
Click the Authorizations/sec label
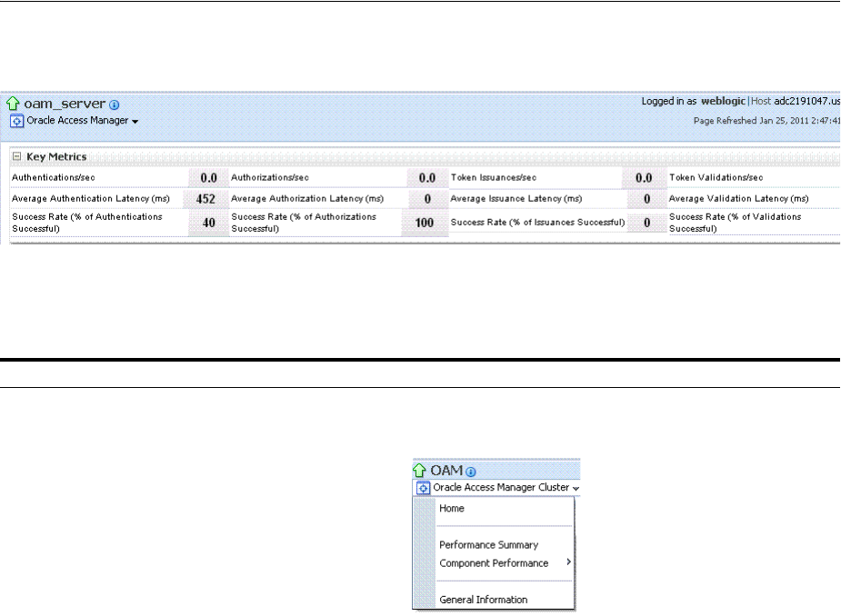tap(270, 177)
